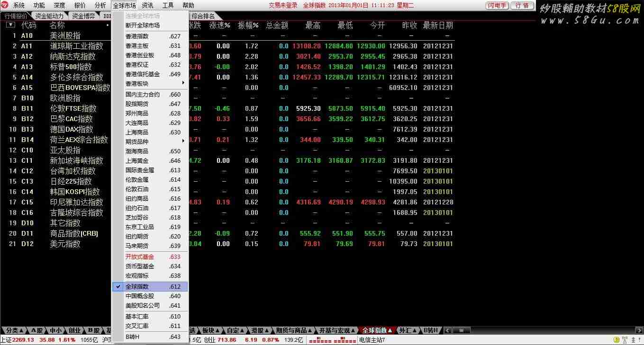Switch to the 行情报价 tab

point(16,16)
